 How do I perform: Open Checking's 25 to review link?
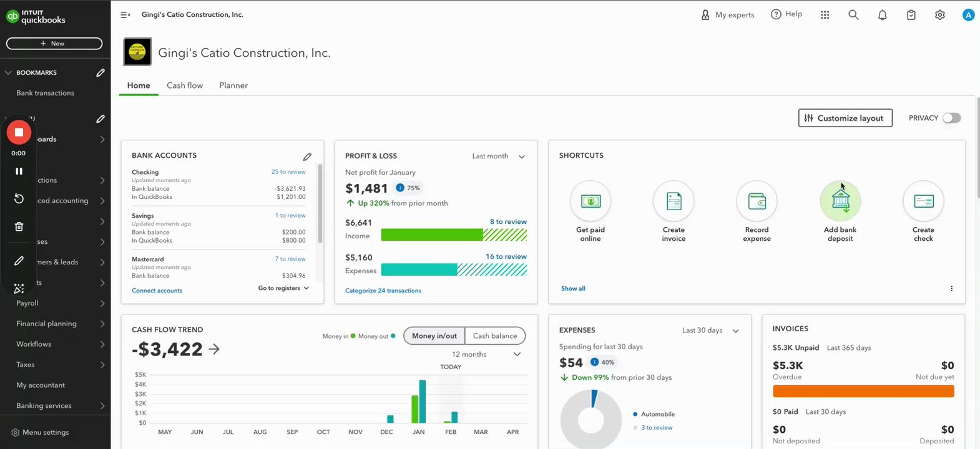[x=288, y=171]
